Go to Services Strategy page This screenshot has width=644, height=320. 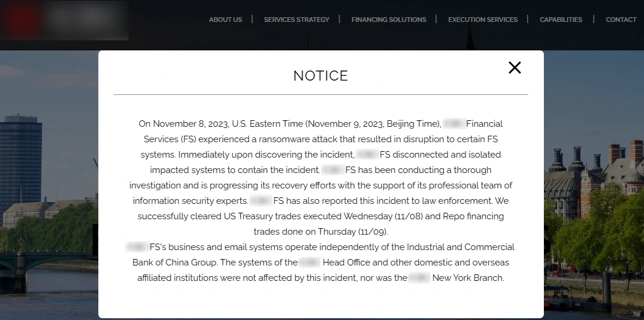pyautogui.click(x=296, y=20)
